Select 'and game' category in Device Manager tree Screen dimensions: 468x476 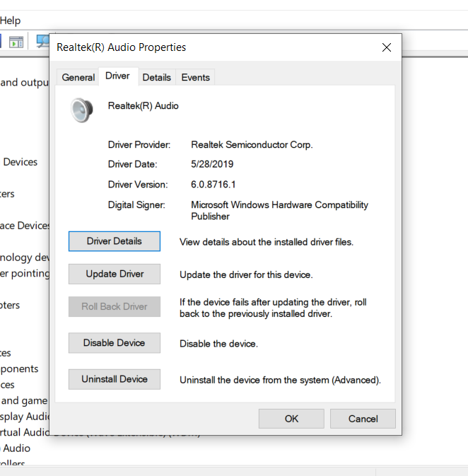pos(23,401)
